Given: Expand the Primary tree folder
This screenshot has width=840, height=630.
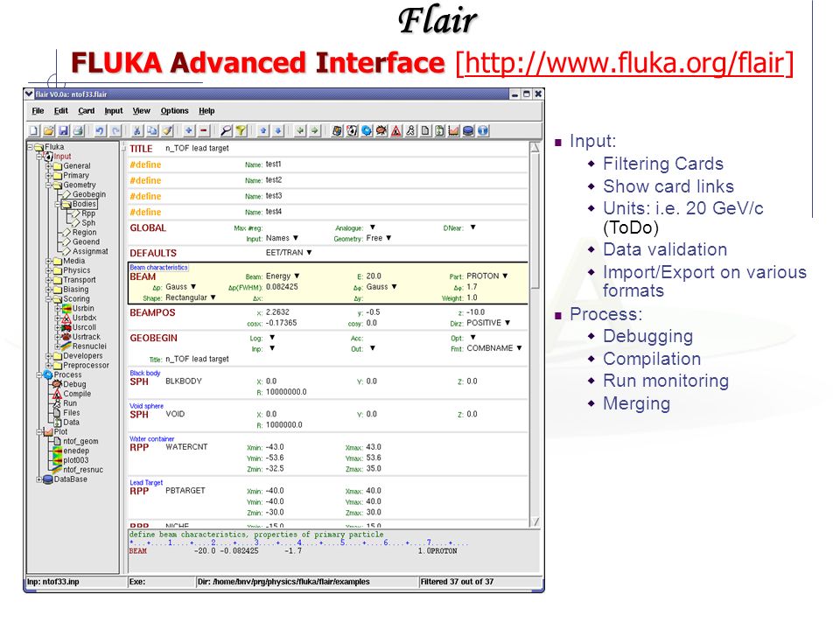Looking at the screenshot, I should click(49, 176).
